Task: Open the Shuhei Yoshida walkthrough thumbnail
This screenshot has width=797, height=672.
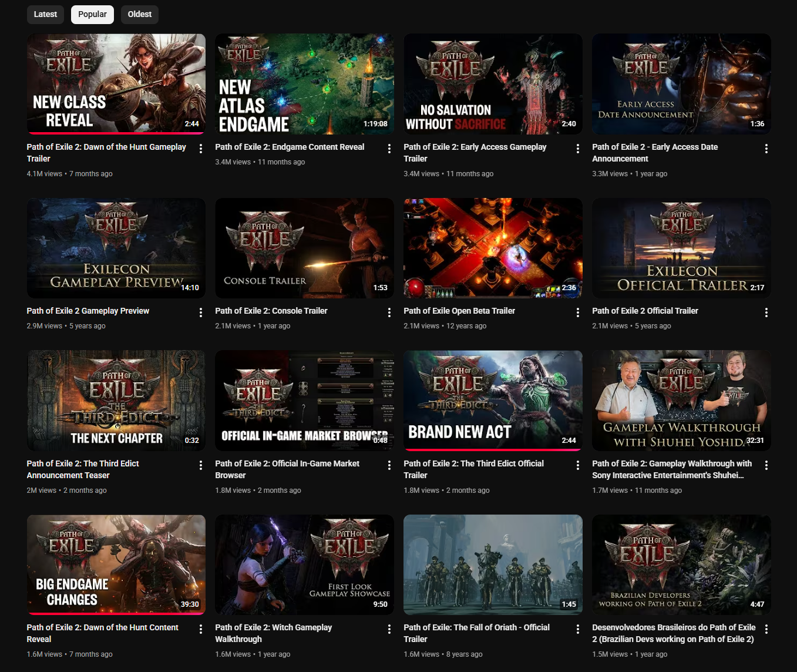Action: 682,401
